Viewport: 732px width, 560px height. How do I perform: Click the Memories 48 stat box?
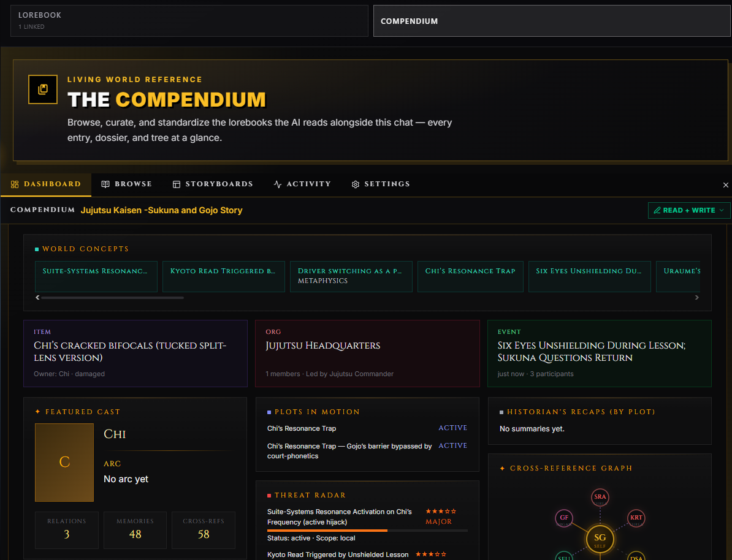[x=135, y=530]
